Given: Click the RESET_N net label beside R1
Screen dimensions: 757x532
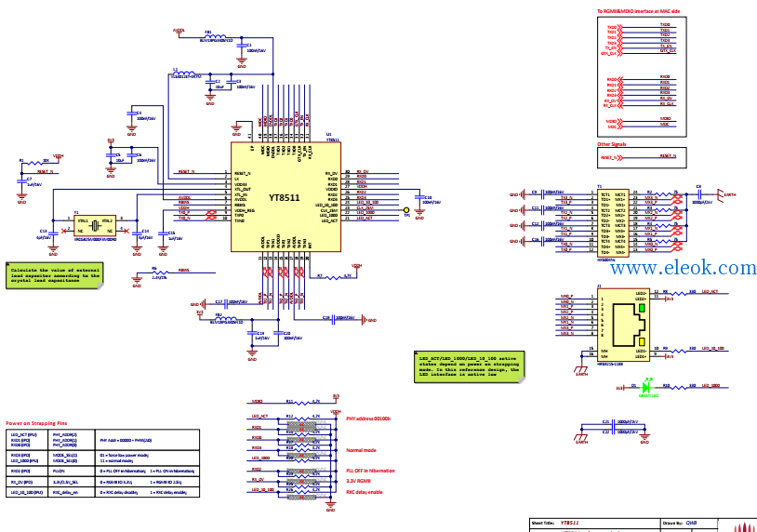Looking at the screenshot, I should tap(46, 171).
